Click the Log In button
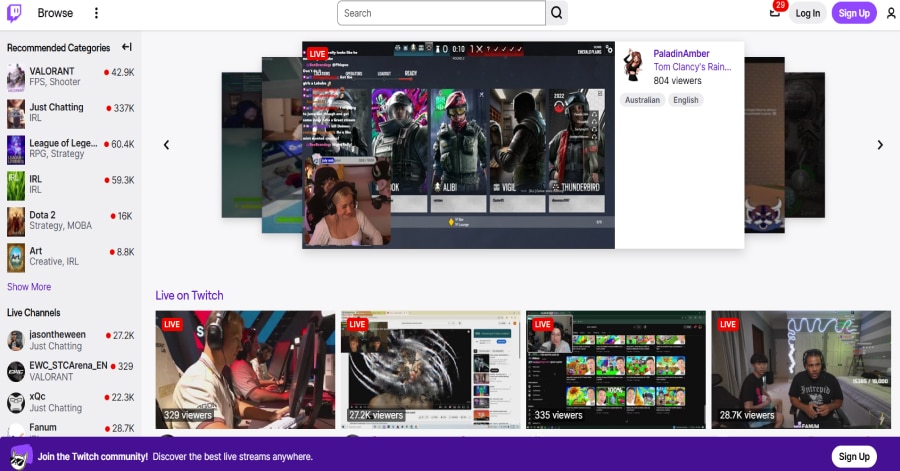The height and width of the screenshot is (471, 900). coord(808,13)
